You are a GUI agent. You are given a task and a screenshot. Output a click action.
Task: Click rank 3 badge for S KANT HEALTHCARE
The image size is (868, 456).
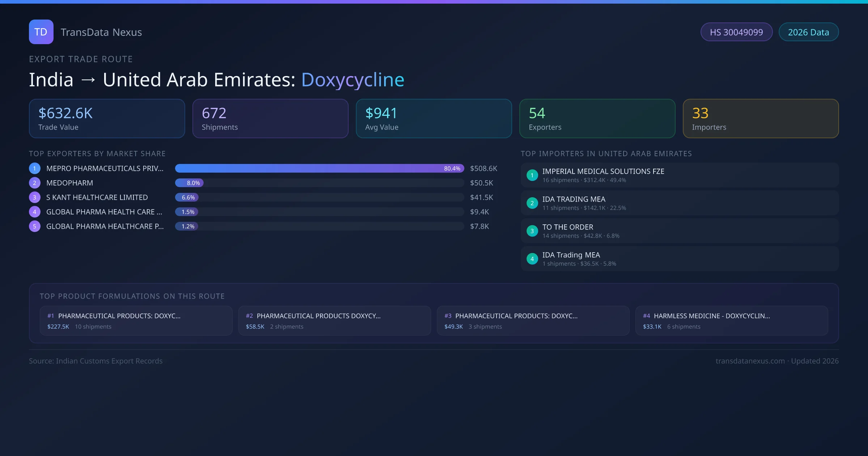(x=35, y=197)
